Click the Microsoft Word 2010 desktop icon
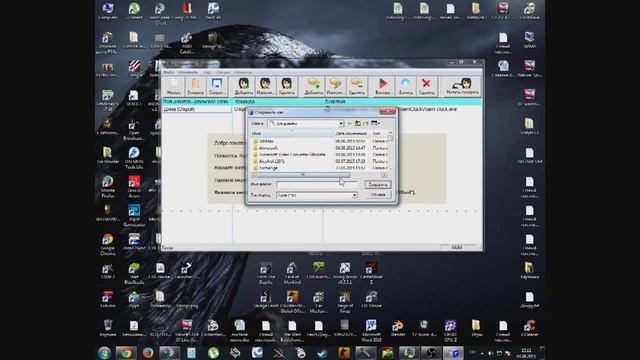Screen dimensions: 640x360 pos(371,330)
